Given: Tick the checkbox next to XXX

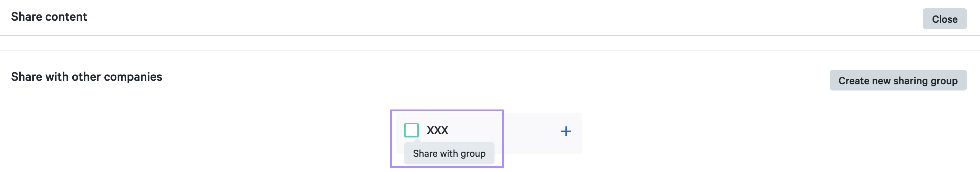Looking at the screenshot, I should click(x=411, y=130).
